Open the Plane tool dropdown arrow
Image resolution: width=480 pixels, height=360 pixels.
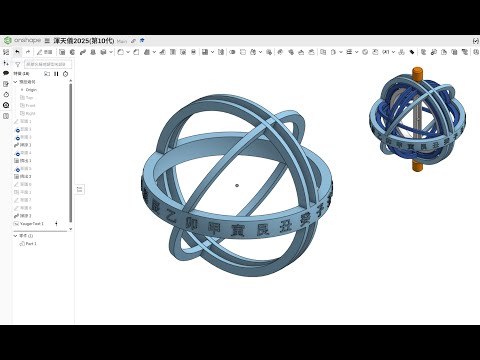tap(340, 52)
